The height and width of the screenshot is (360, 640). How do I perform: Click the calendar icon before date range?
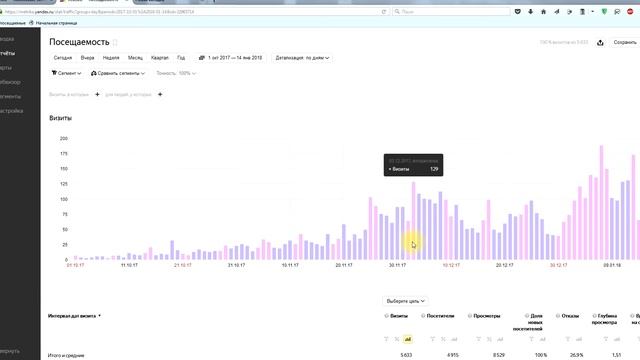click(x=202, y=58)
